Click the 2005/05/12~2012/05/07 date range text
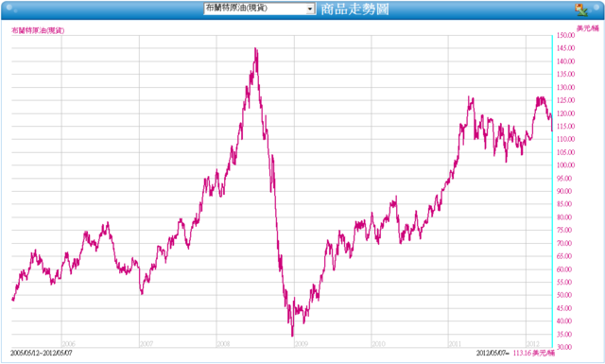Viewport: 605px width, 364px height. pyautogui.click(x=42, y=354)
